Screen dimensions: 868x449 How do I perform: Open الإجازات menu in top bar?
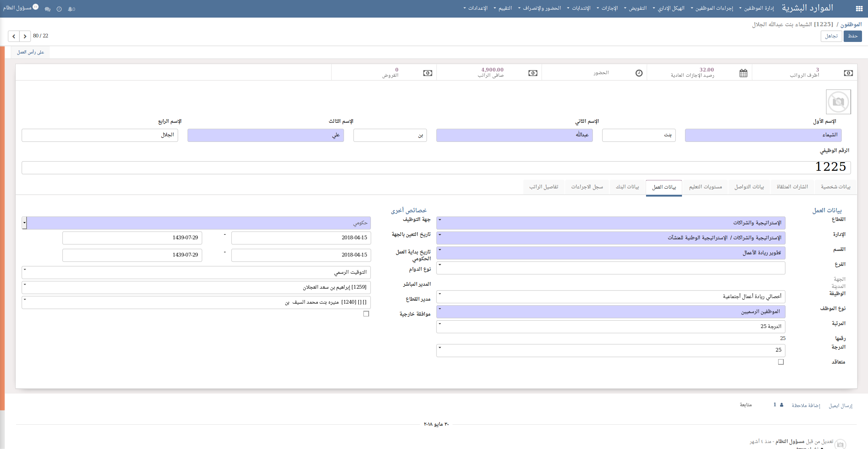pos(609,8)
